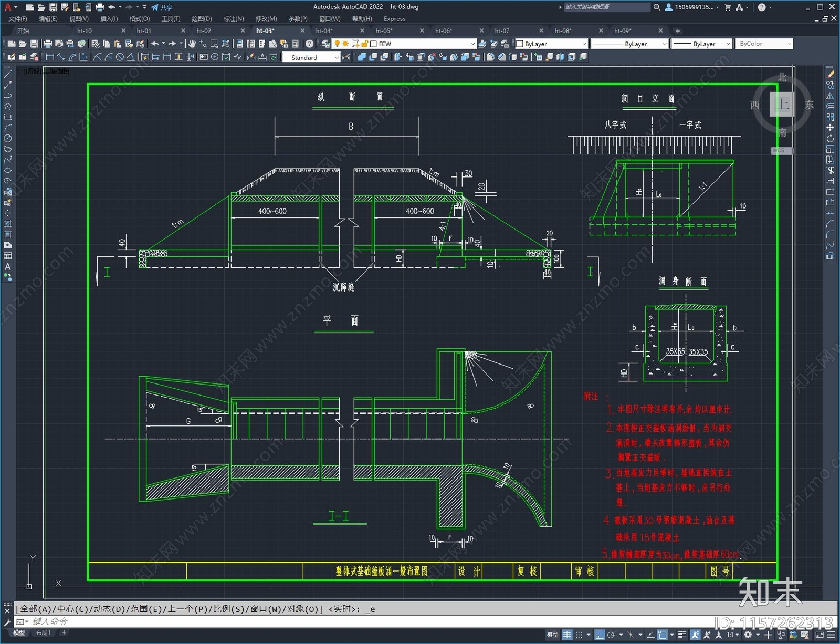Open the FEW layer dropdown list
The image size is (840, 644).
(423, 44)
